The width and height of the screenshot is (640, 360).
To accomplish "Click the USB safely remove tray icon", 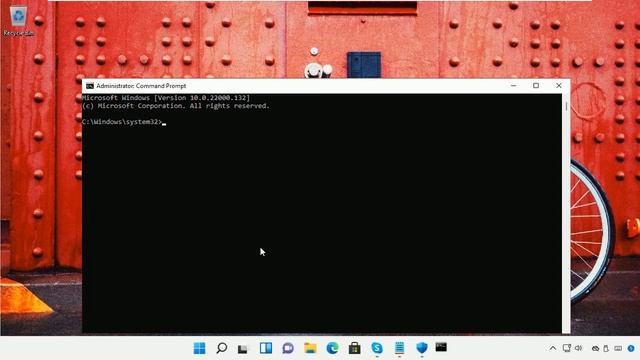I will tap(606, 349).
